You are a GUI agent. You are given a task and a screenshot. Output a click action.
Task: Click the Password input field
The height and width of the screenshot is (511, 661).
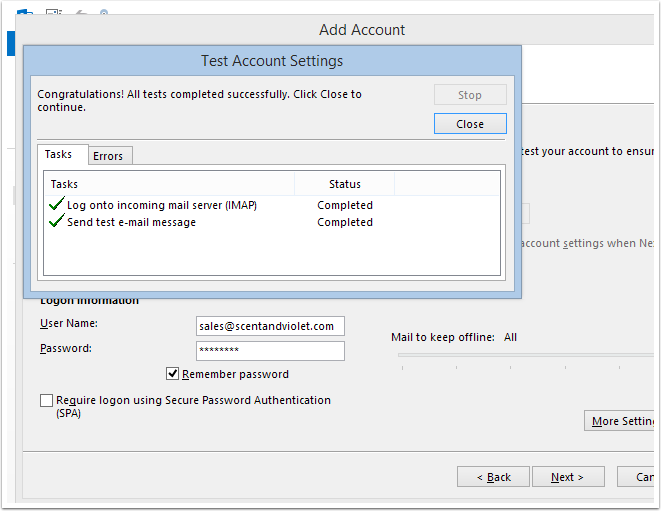[x=270, y=351]
